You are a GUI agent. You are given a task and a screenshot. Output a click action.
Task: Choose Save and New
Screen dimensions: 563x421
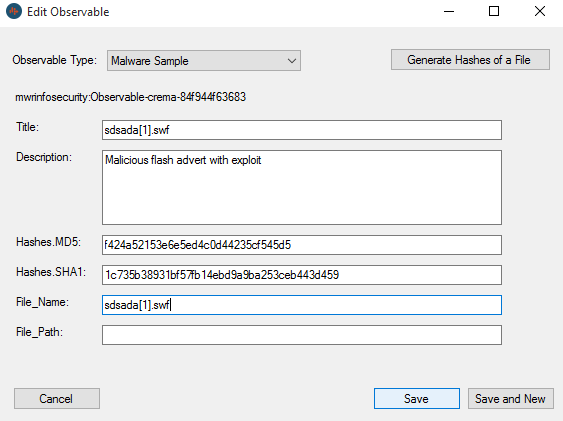pos(511,398)
